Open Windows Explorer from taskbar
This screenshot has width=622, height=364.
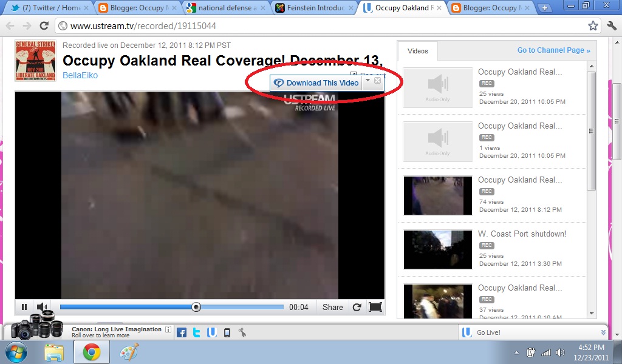pos(54,352)
